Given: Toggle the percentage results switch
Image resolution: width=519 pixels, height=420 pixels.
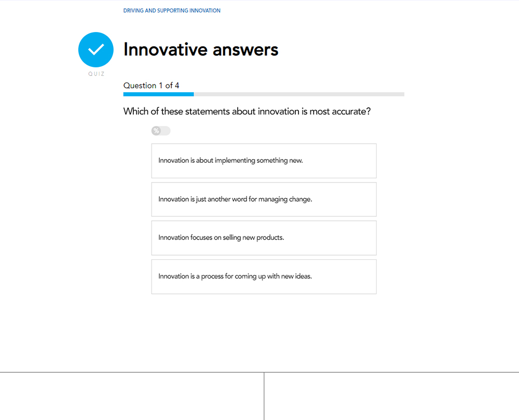Looking at the screenshot, I should coord(161,131).
